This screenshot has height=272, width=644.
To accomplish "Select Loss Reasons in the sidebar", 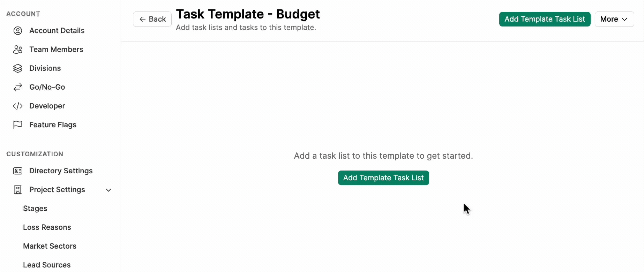I will coord(46,227).
